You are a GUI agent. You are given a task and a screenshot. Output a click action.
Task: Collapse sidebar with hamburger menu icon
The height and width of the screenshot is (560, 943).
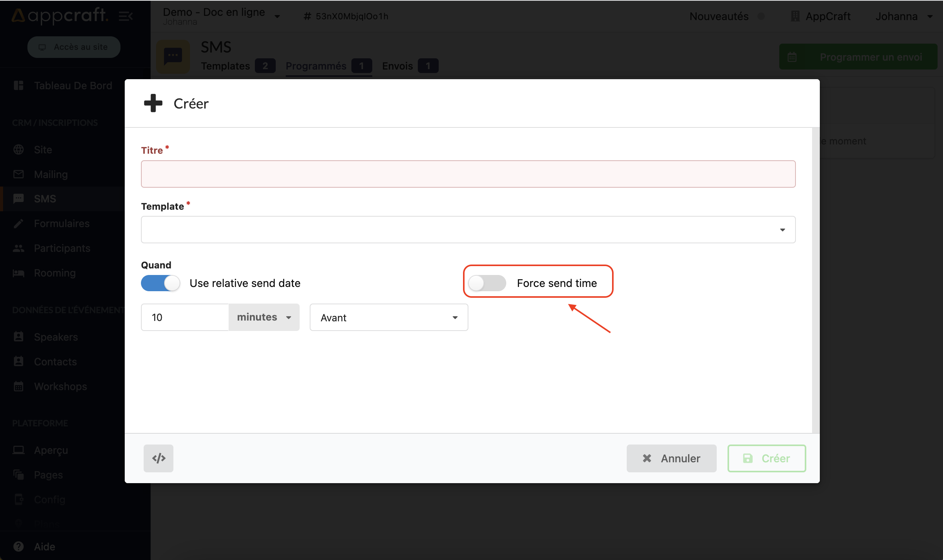coord(126,16)
